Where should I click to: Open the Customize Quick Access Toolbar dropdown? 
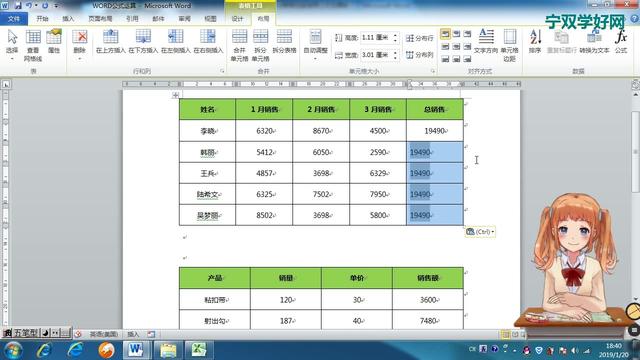click(56, 6)
